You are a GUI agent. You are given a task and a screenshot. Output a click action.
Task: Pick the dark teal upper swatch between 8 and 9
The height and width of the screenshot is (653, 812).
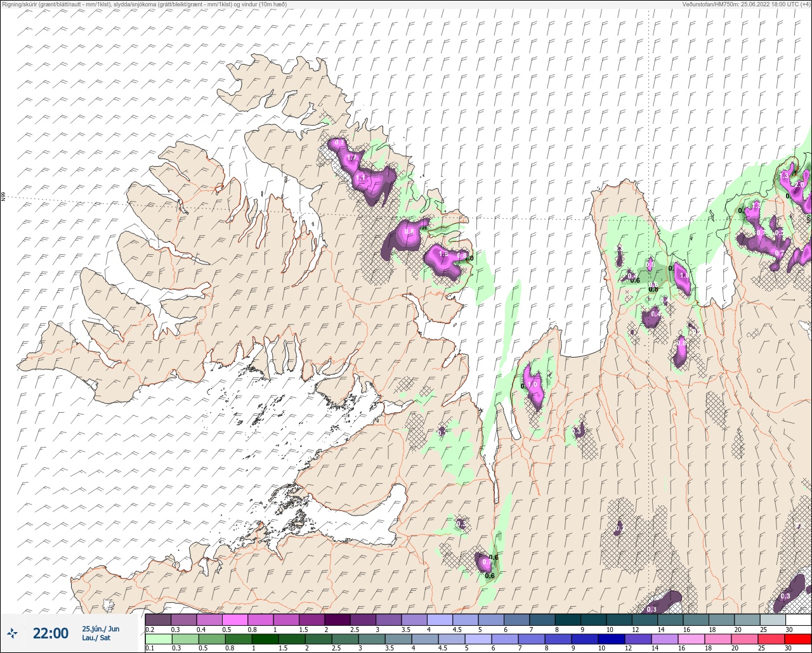click(568, 619)
